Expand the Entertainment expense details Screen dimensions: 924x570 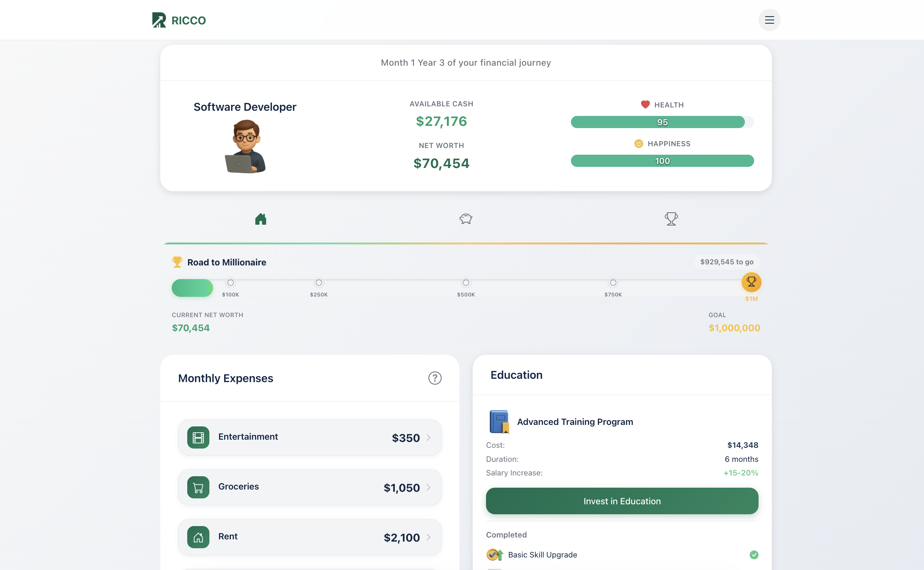pos(429,438)
